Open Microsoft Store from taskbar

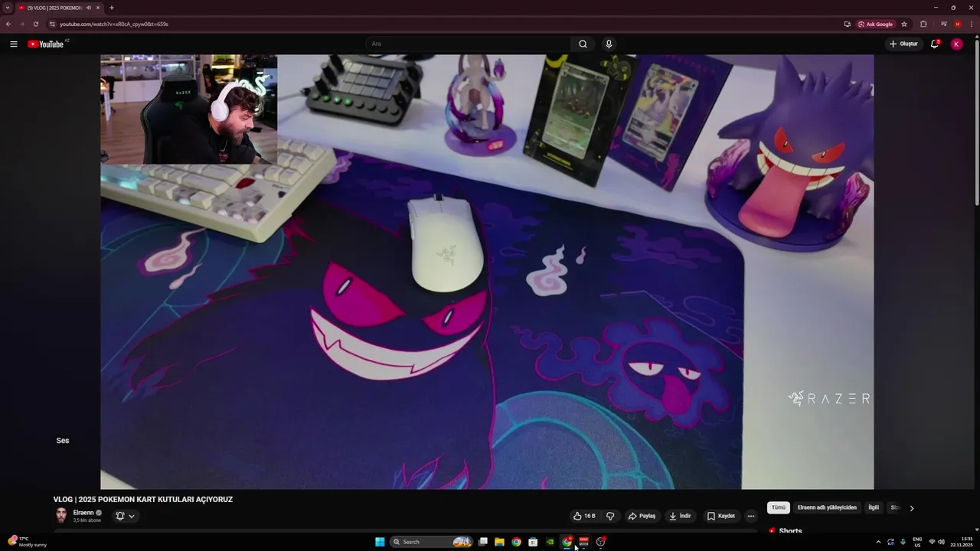(533, 542)
